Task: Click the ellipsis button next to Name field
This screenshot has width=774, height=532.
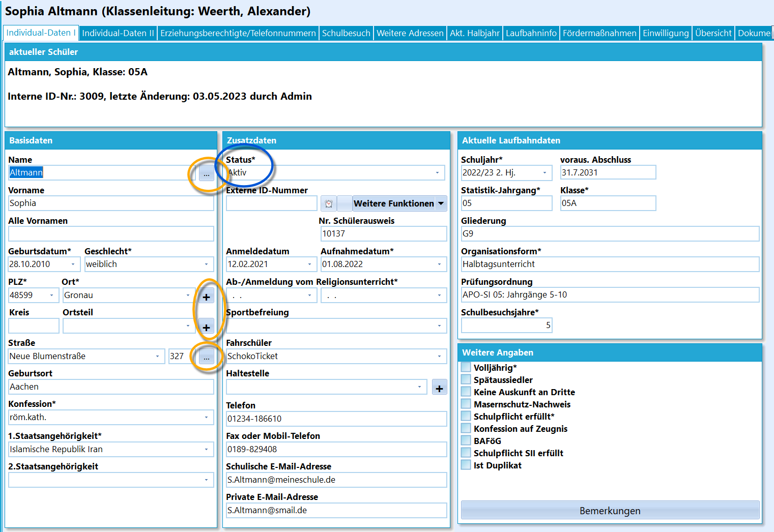Action: pos(206,173)
